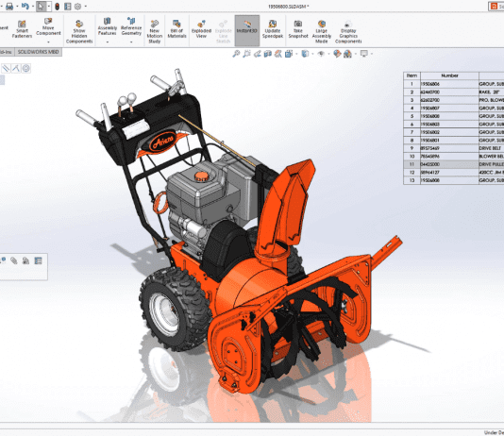Click Take Snapshot camera icon

point(298,29)
